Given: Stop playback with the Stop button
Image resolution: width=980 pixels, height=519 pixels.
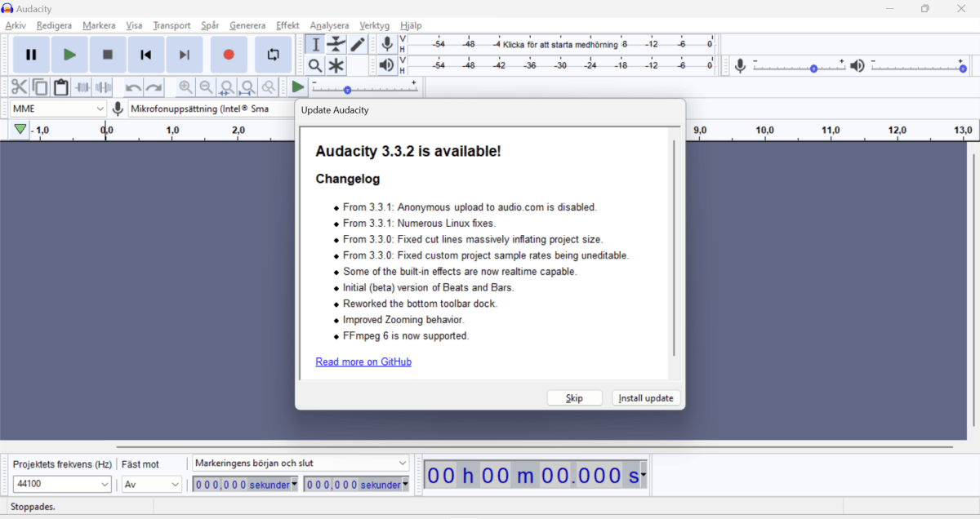Looking at the screenshot, I should [108, 55].
